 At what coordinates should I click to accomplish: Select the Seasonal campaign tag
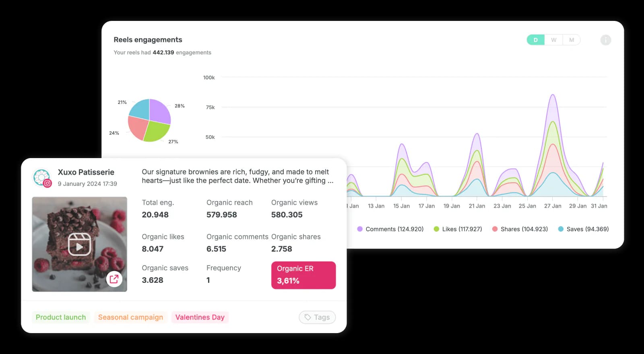click(x=130, y=317)
